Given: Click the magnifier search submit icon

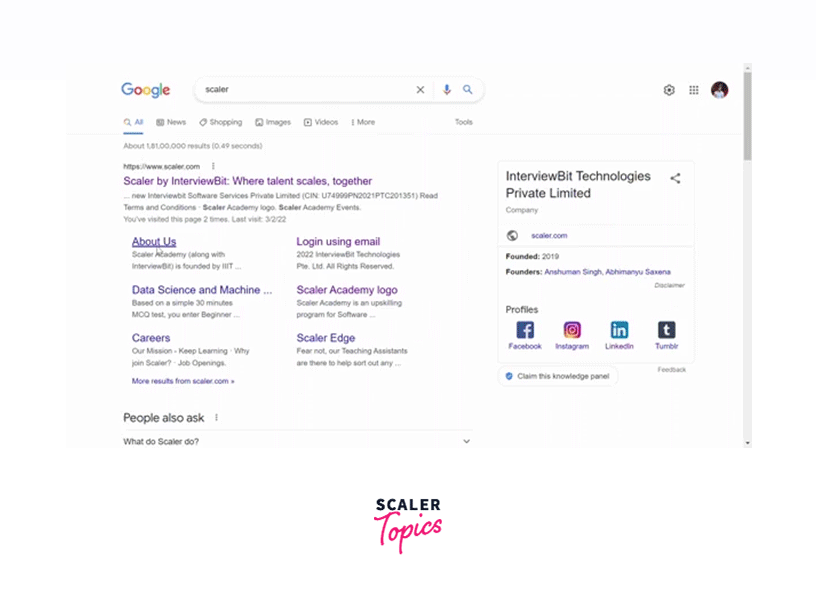Looking at the screenshot, I should pos(467,90).
